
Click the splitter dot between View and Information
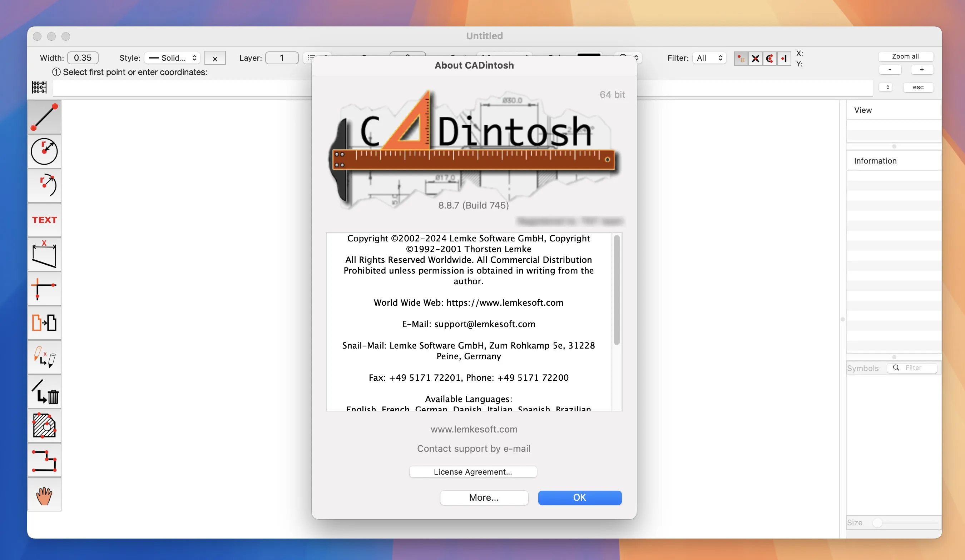tap(894, 146)
